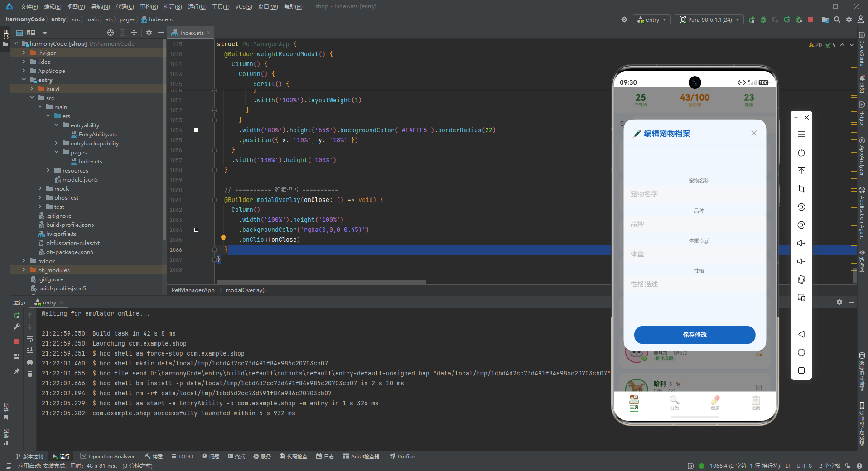Screen dimensions: 868x471
Task: Click the emulator square Recents icon
Action: 801,370
